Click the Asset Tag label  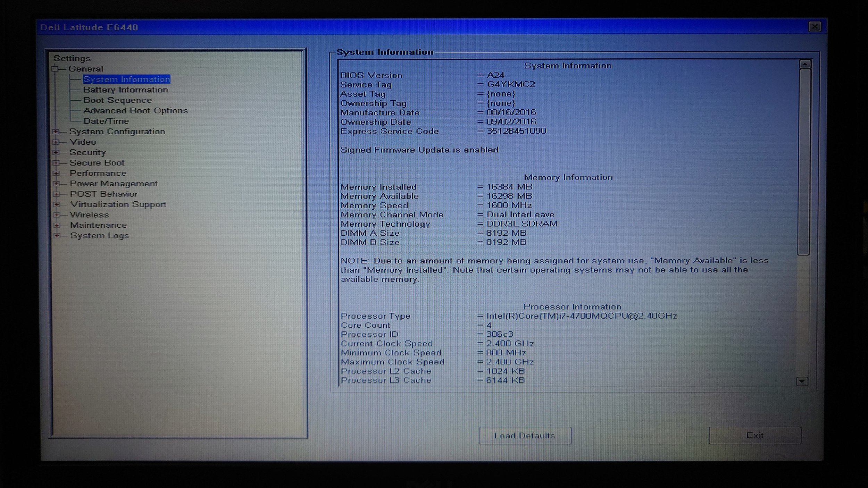tap(363, 94)
